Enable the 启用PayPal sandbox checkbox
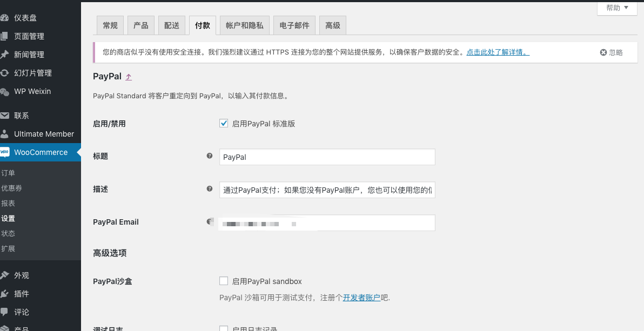The image size is (644, 331). pos(224,281)
